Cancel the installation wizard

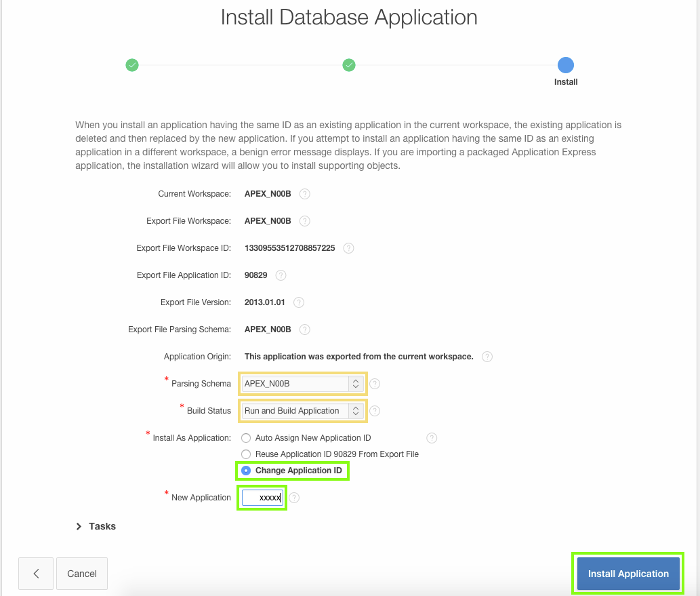pyautogui.click(x=81, y=573)
